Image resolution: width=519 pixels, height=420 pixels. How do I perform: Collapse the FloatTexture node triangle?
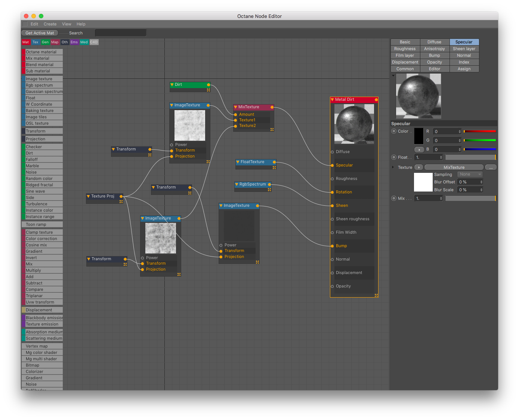click(238, 162)
